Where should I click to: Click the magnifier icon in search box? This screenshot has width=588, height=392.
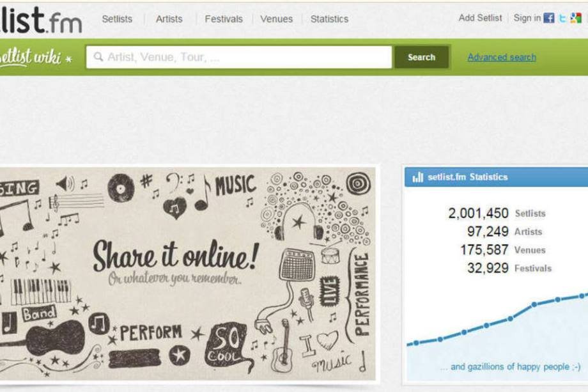click(98, 57)
